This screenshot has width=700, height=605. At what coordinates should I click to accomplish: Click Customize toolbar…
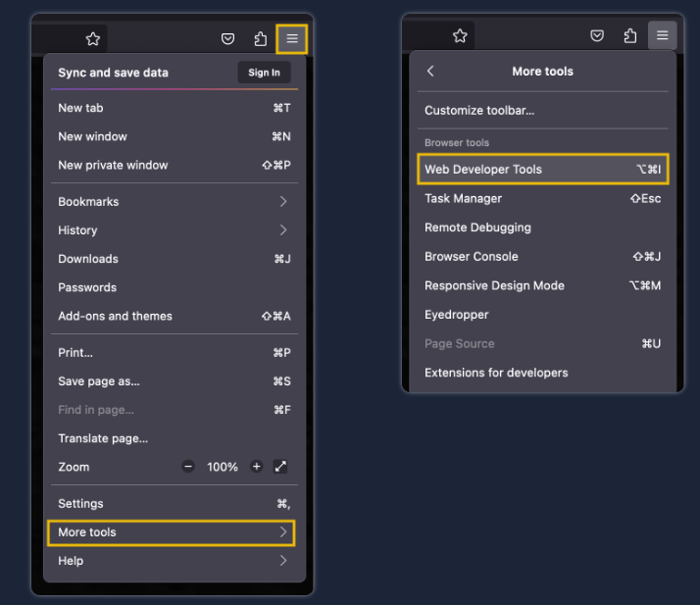click(x=479, y=111)
